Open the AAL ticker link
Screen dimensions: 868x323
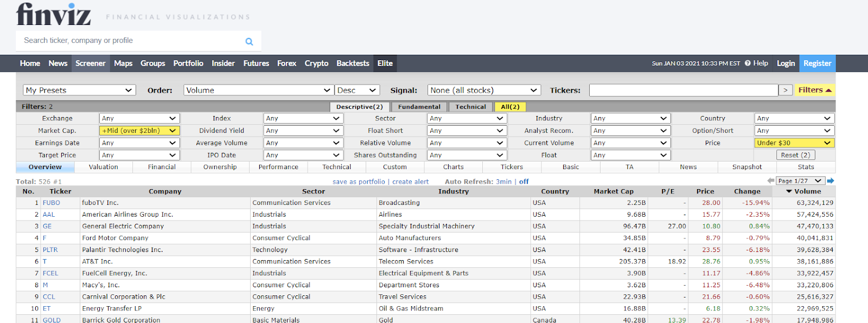(x=49, y=215)
